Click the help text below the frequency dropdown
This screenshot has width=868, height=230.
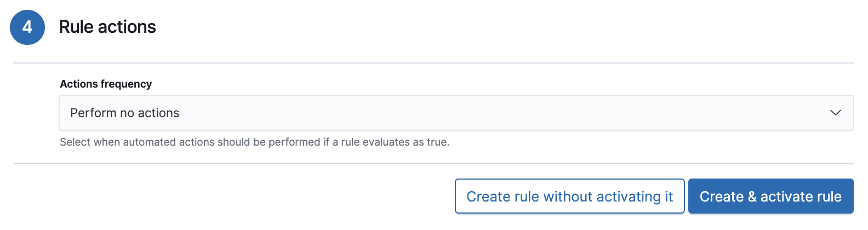tap(254, 142)
